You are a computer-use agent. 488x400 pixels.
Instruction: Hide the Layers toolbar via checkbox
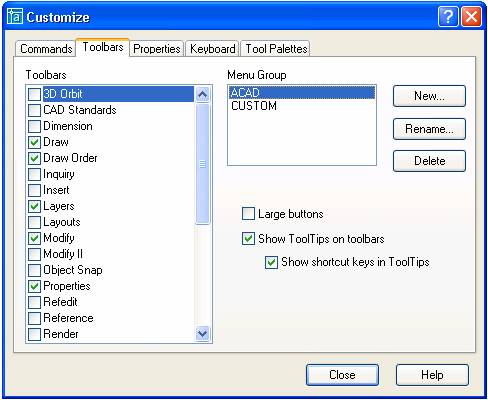34,206
